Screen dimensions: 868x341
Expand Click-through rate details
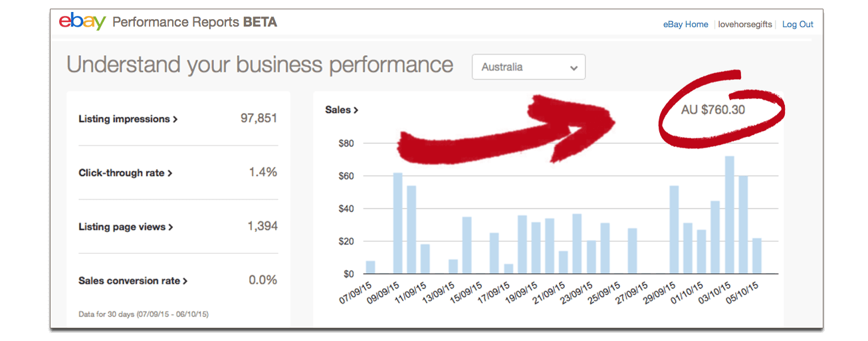point(126,173)
